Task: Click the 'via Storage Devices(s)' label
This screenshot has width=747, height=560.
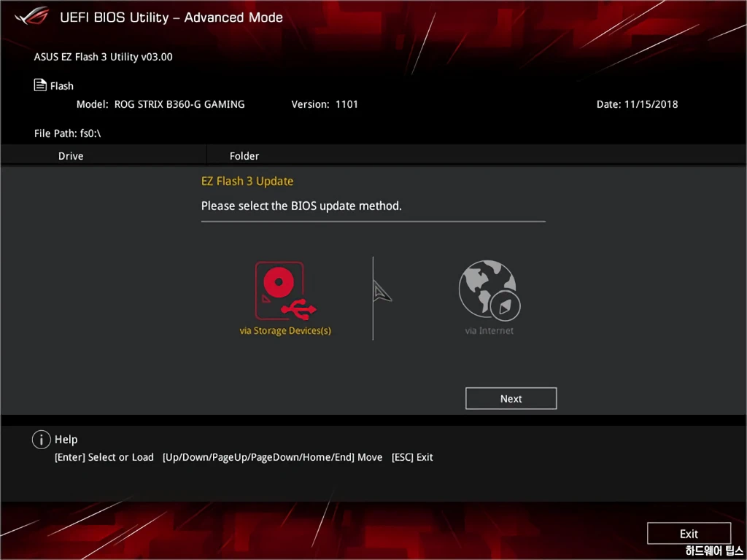Action: (285, 331)
